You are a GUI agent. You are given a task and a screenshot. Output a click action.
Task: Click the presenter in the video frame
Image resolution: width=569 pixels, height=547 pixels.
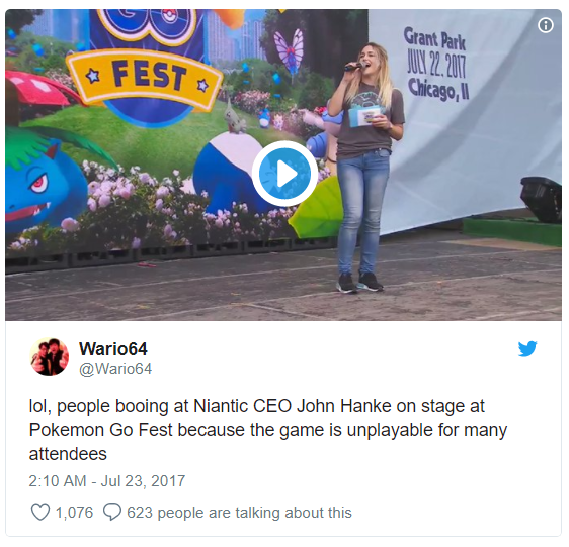(366, 167)
